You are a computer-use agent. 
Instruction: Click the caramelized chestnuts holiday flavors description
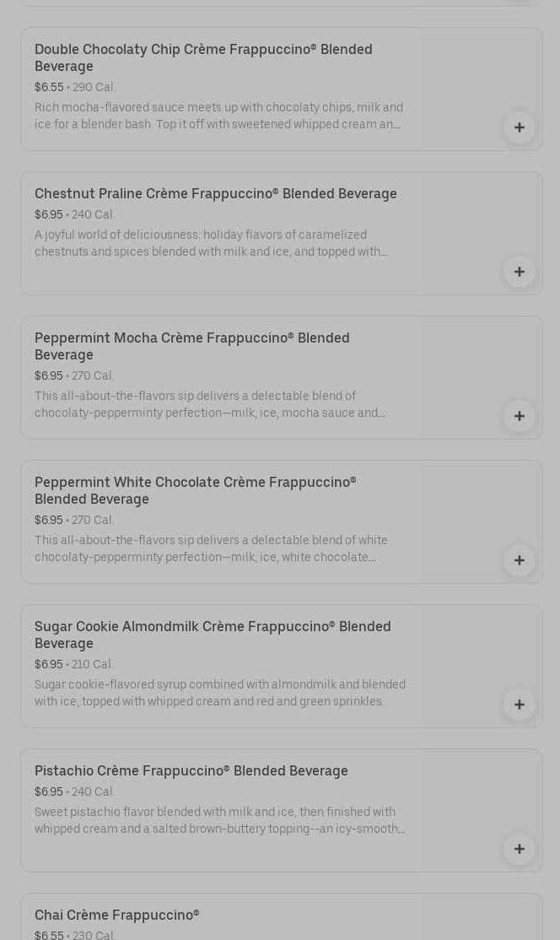point(211,243)
